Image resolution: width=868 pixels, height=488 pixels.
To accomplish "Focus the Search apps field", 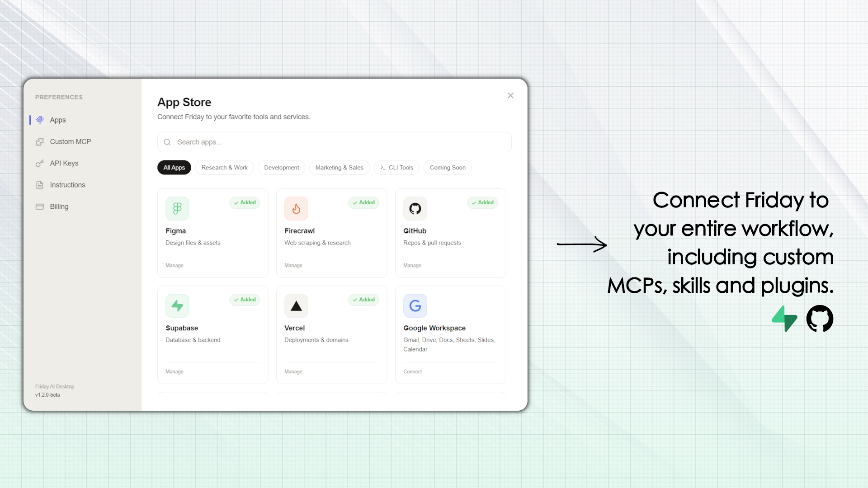I will click(335, 142).
